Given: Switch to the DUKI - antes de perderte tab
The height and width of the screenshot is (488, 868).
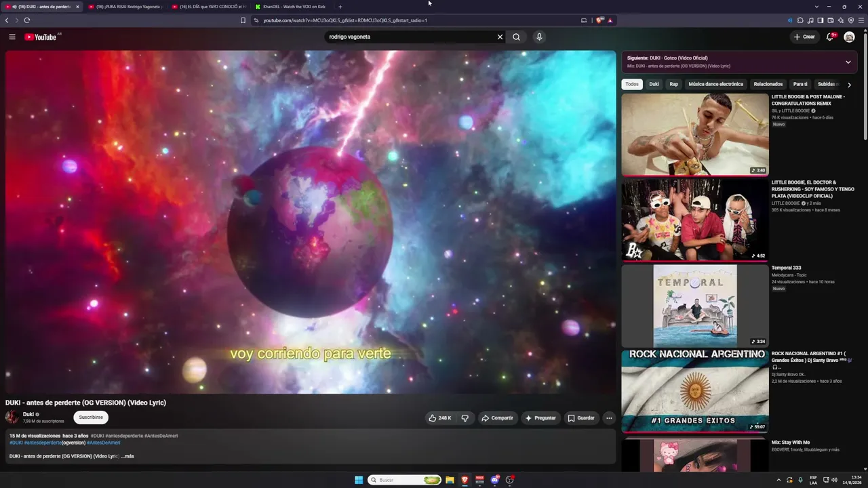Looking at the screenshot, I should click(41, 7).
